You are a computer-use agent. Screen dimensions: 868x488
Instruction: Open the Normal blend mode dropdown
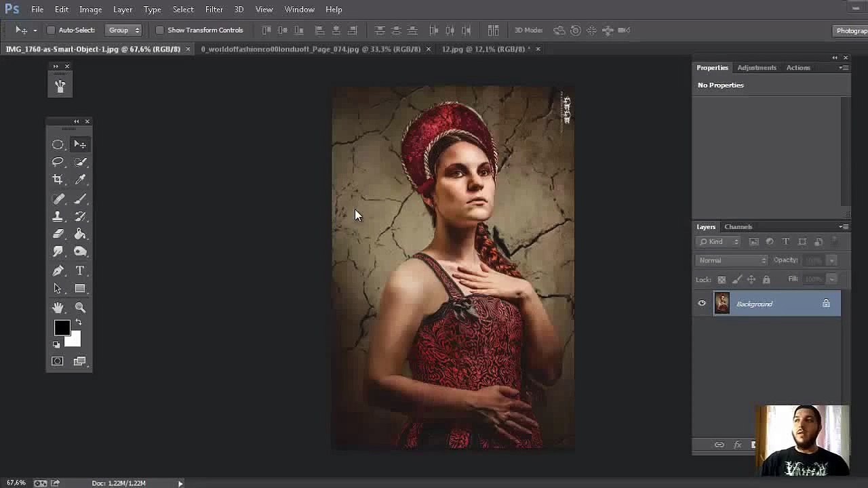(732, 260)
